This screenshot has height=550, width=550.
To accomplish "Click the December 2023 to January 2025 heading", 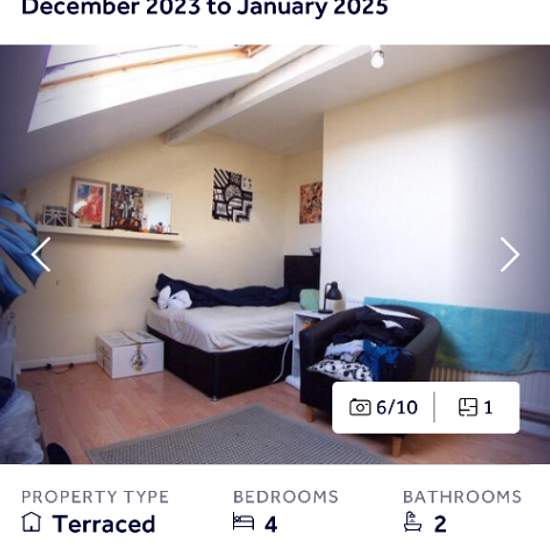I will (204, 7).
